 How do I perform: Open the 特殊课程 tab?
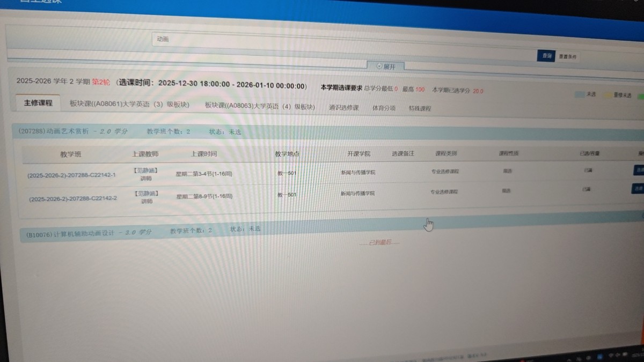point(420,108)
